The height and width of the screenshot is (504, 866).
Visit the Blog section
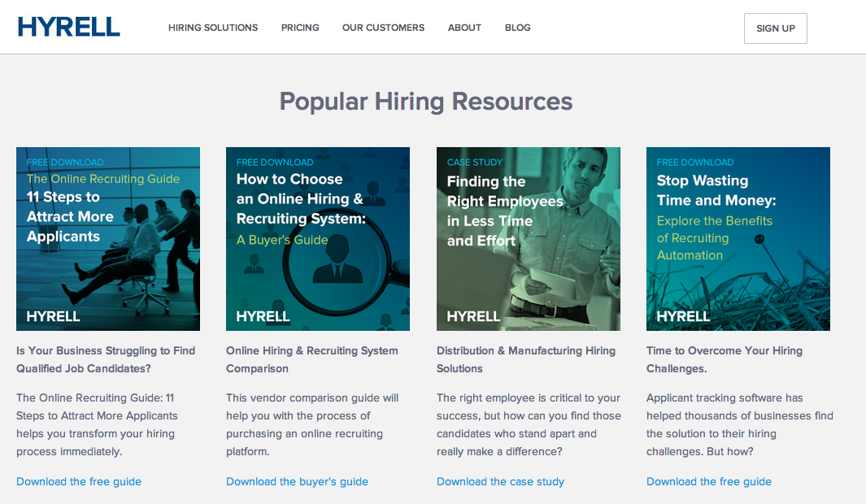point(517,28)
